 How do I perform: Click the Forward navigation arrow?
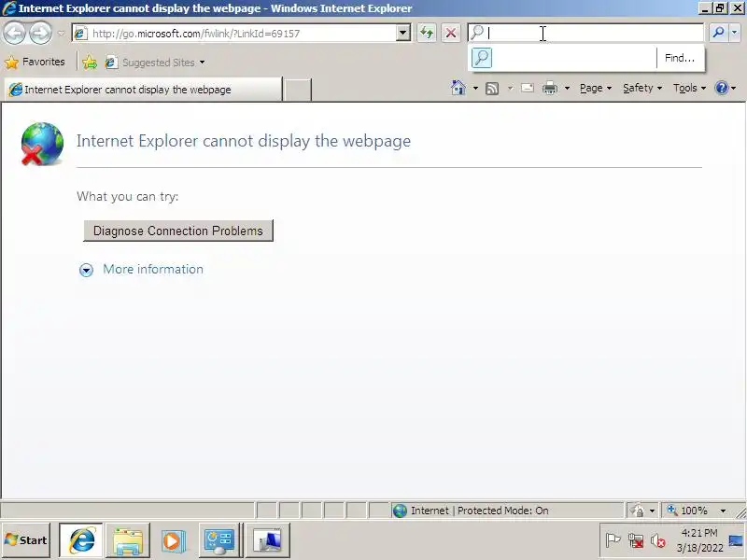[40, 34]
